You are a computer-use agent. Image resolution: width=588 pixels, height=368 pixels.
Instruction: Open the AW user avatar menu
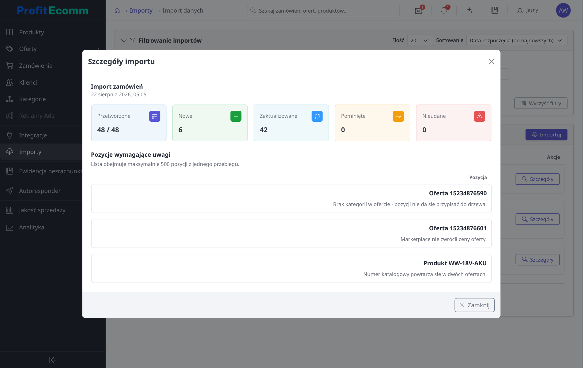(563, 10)
